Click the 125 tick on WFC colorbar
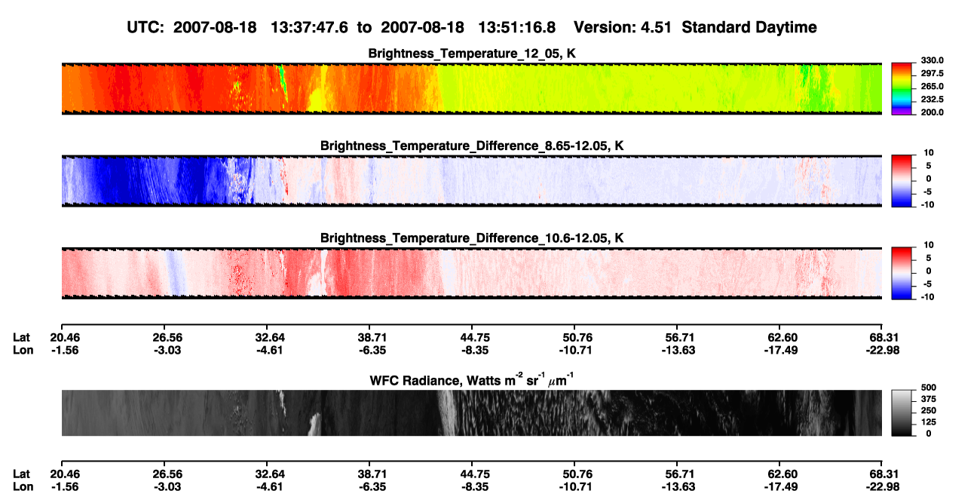 (929, 422)
